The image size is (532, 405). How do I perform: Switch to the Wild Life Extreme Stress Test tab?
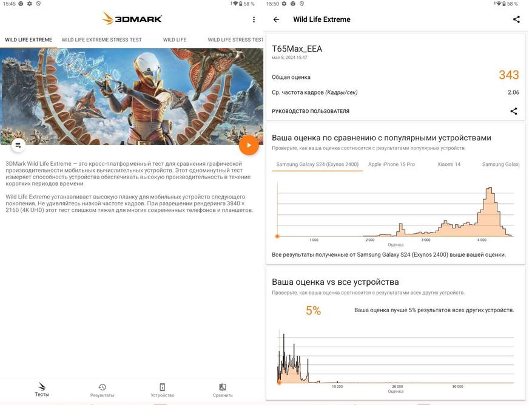pyautogui.click(x=101, y=39)
